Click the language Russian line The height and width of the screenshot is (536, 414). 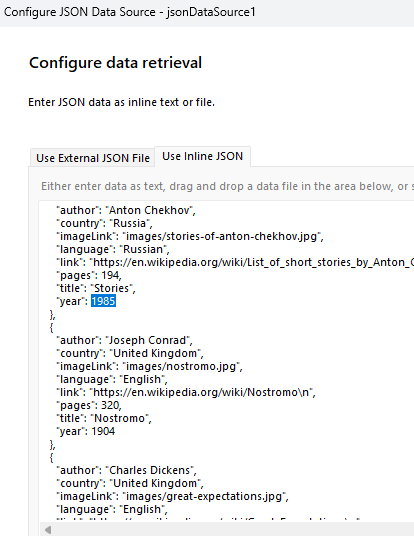[x=112, y=249]
